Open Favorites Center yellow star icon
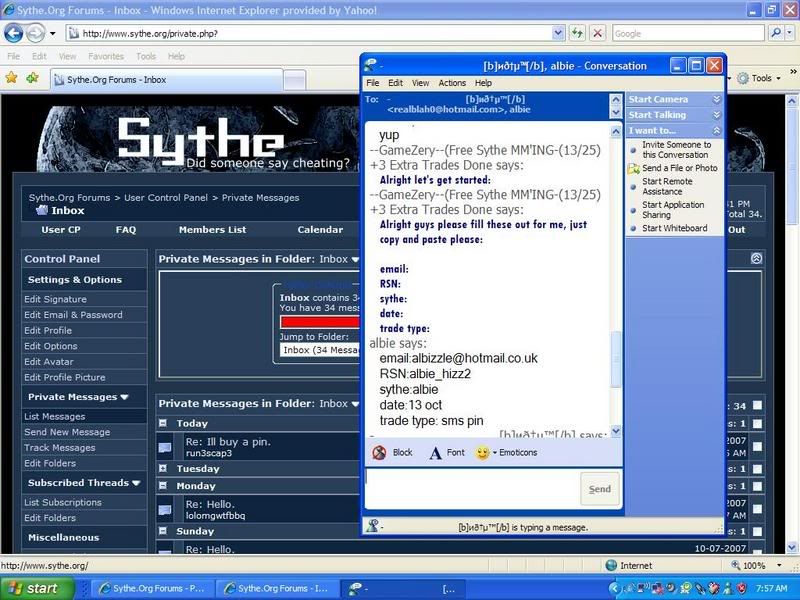The width and height of the screenshot is (800, 600). coord(12,78)
